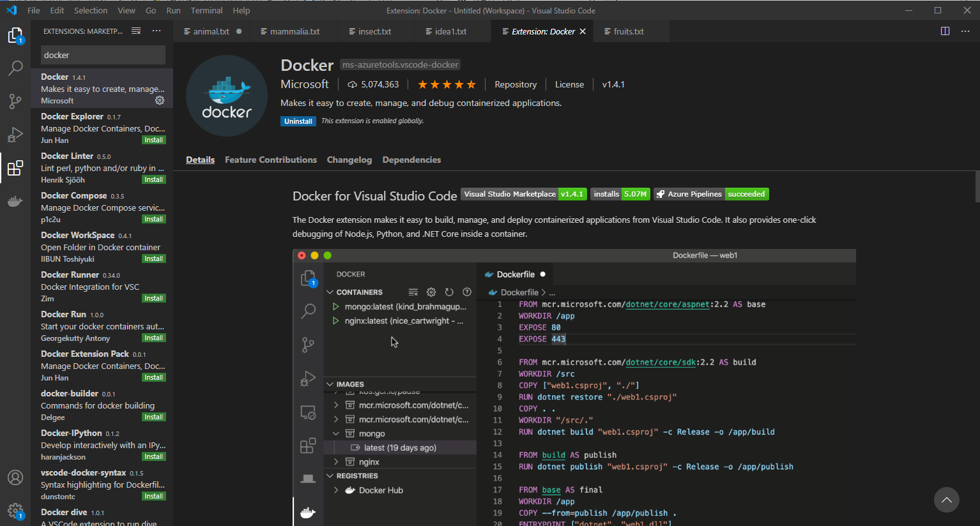Install the Docker Extension Pack
This screenshot has height=526, width=980.
tap(154, 377)
